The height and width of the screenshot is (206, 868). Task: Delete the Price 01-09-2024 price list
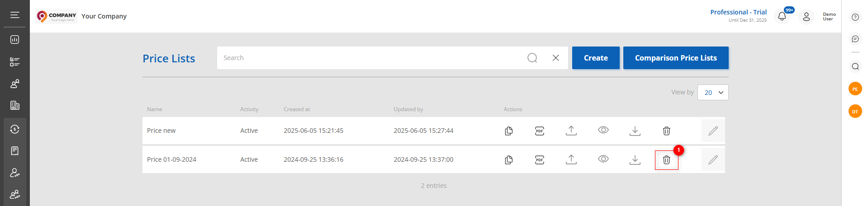tap(666, 159)
